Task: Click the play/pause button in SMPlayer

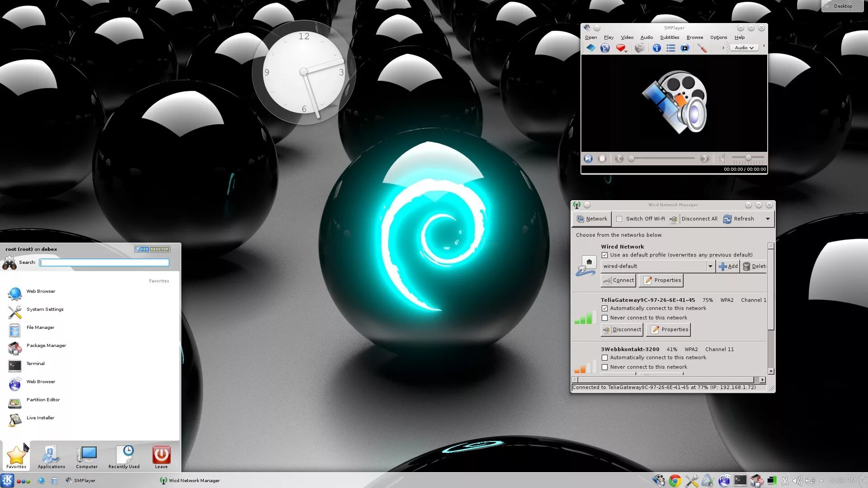Action: tap(588, 158)
